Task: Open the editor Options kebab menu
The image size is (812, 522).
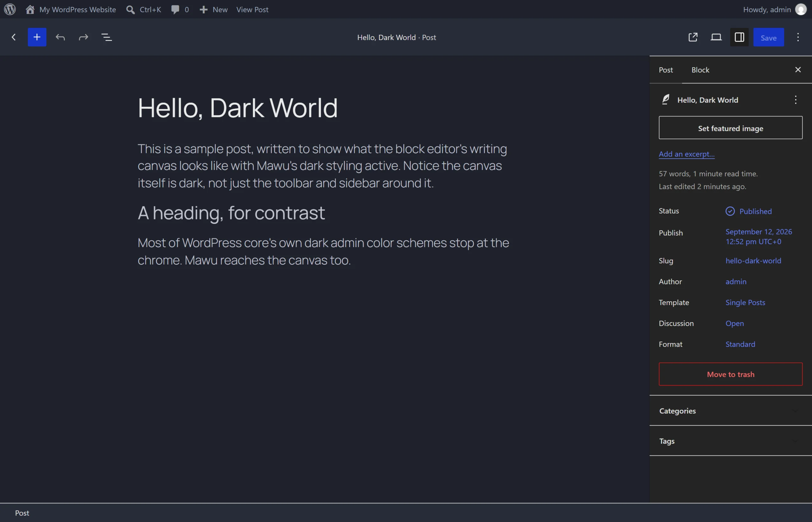Action: click(x=798, y=37)
